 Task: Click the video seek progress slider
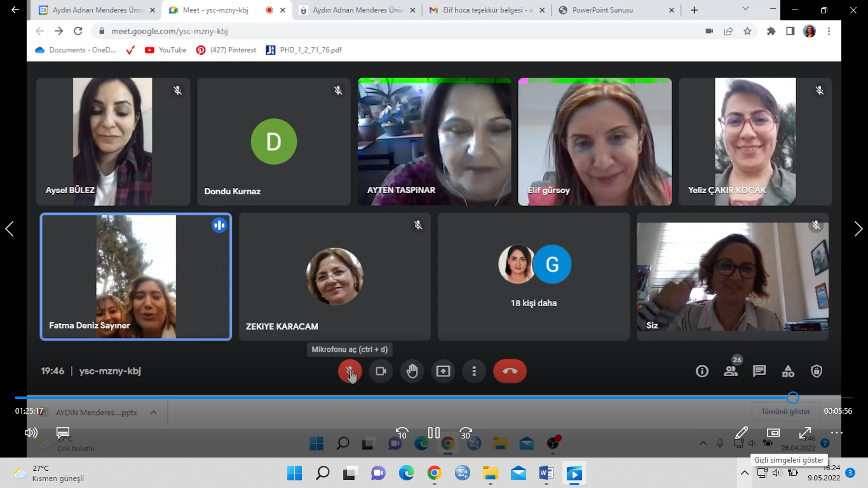(x=407, y=398)
